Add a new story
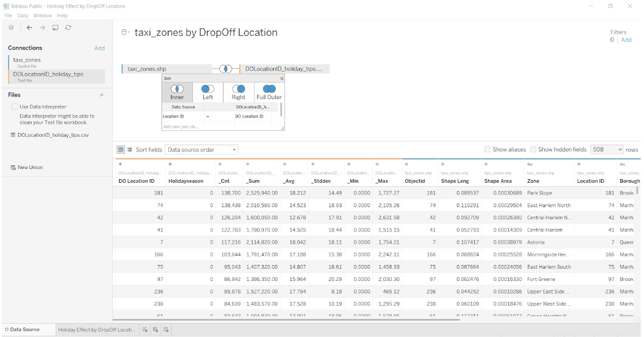This screenshot has height=337, width=644. 166,330
